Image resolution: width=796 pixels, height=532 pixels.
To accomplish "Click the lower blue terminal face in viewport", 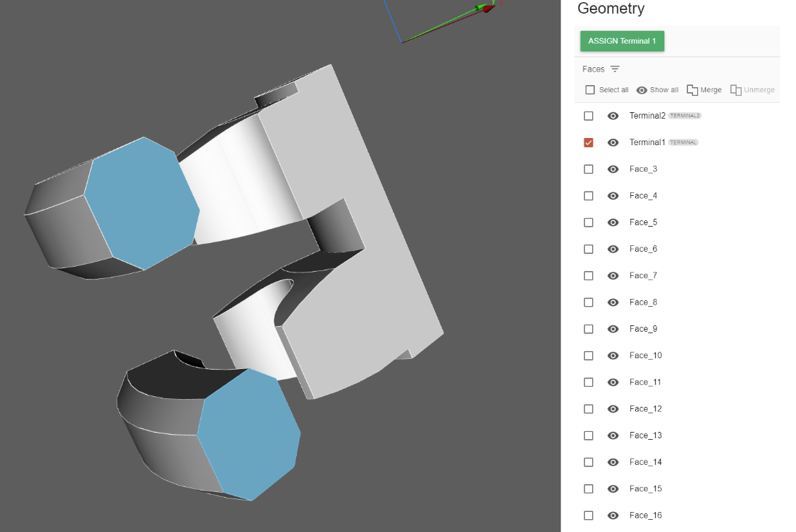I will [x=248, y=433].
